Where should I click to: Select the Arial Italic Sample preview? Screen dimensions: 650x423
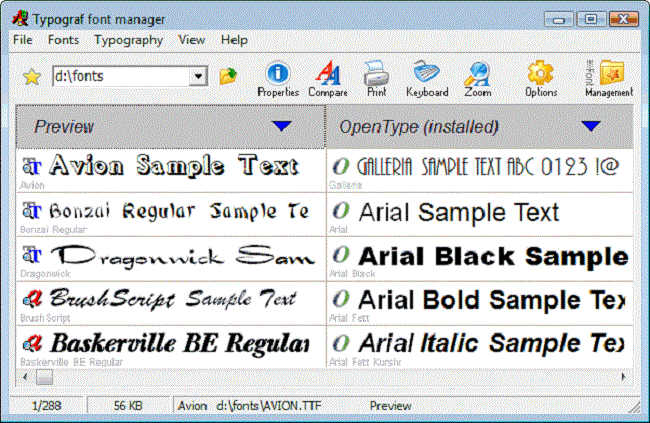pos(492,344)
